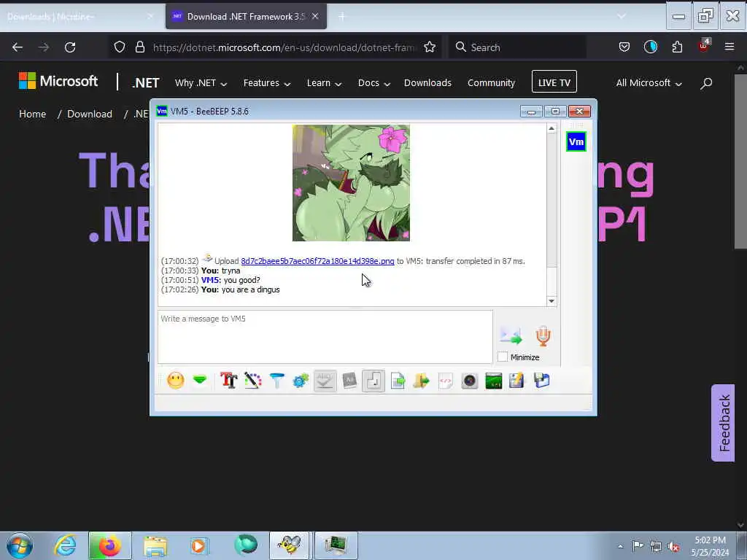Click the green screen share icon
This screenshot has height=560, width=747.
pyautogui.click(x=494, y=381)
